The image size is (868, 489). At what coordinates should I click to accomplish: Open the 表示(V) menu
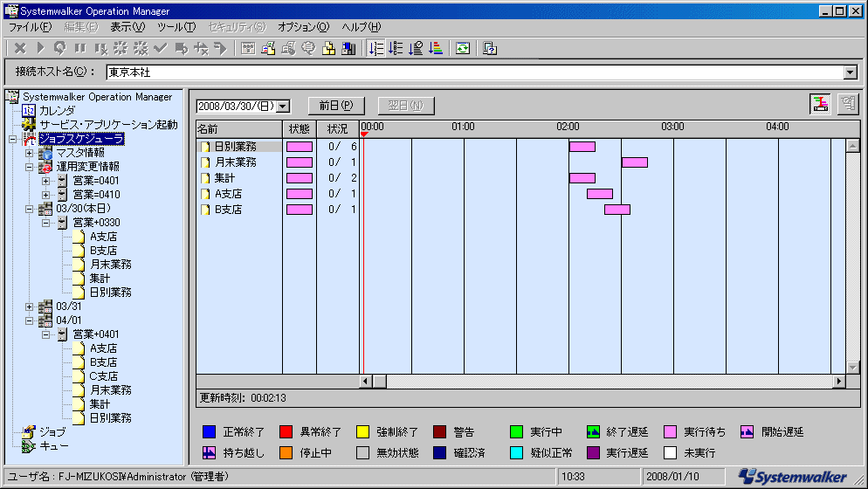[x=127, y=26]
